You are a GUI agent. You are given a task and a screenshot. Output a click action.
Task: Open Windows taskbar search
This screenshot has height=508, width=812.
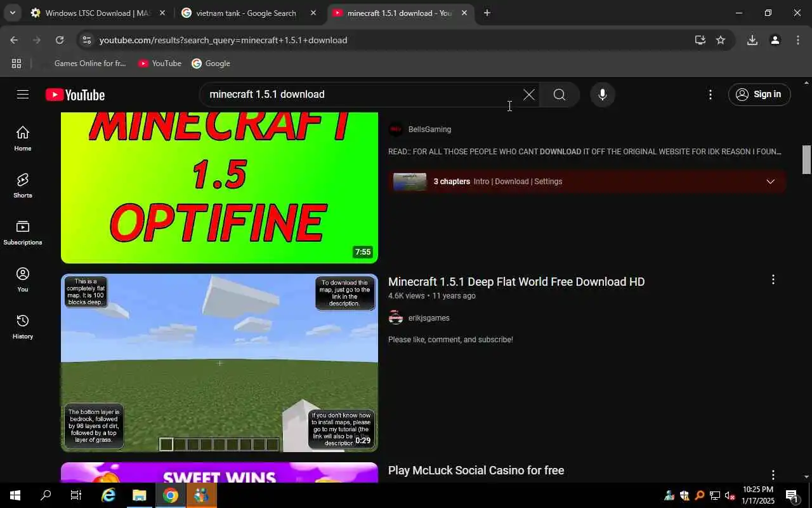click(x=46, y=495)
